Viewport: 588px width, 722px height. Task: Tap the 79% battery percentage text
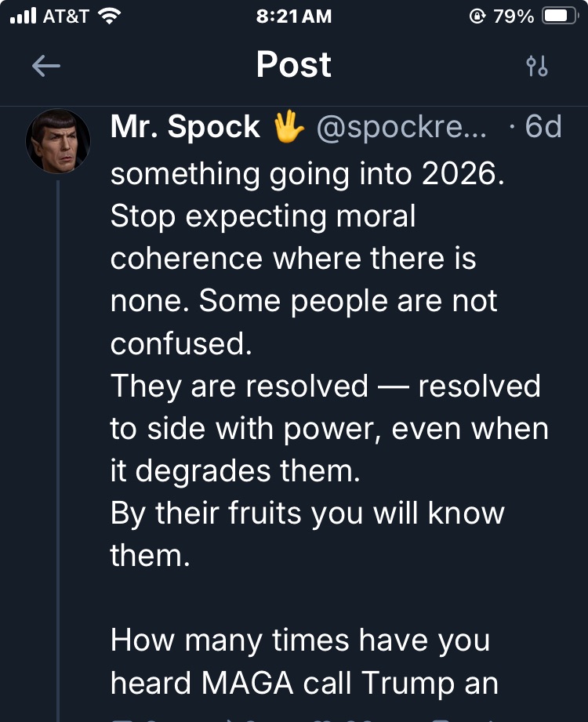[514, 16]
